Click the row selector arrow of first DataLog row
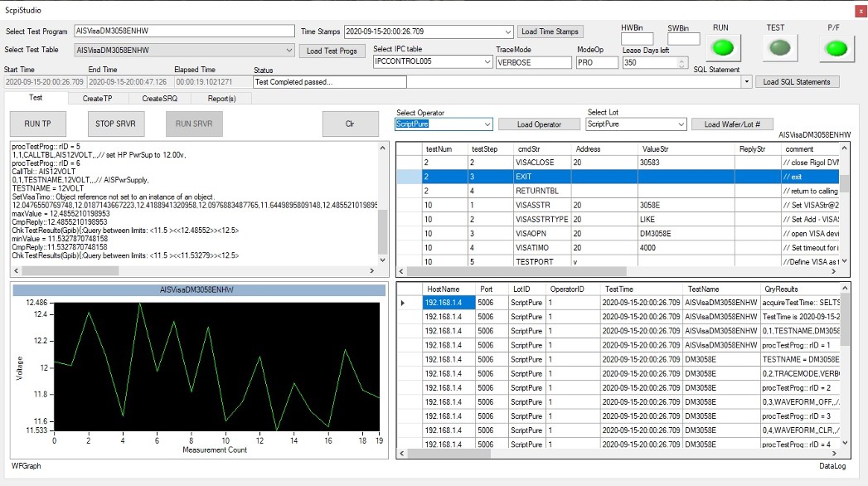The width and height of the screenshot is (868, 486). click(x=402, y=303)
